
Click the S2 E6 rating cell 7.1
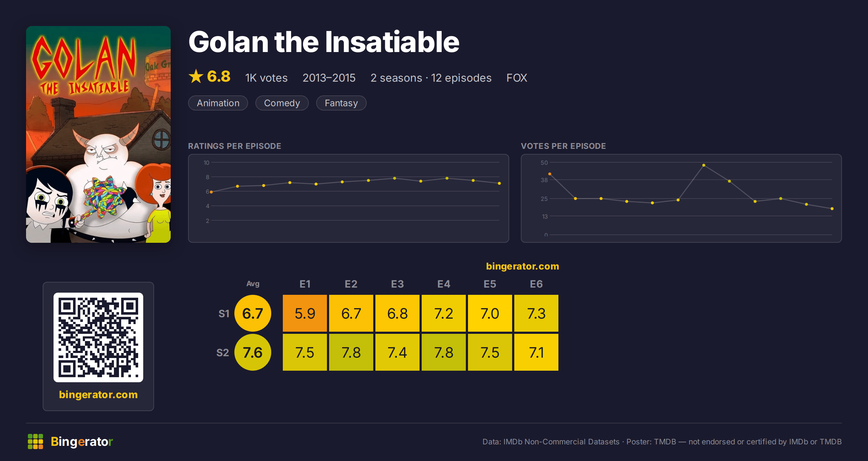tap(536, 352)
